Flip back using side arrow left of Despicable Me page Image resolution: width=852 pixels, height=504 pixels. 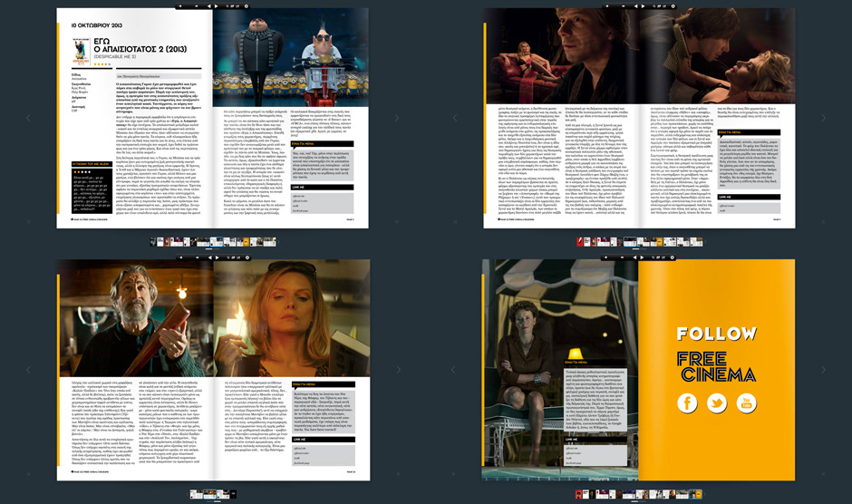28,118
